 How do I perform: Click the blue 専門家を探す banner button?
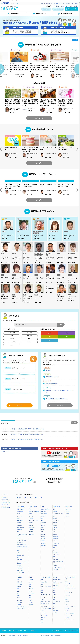click(x=20, y=28)
